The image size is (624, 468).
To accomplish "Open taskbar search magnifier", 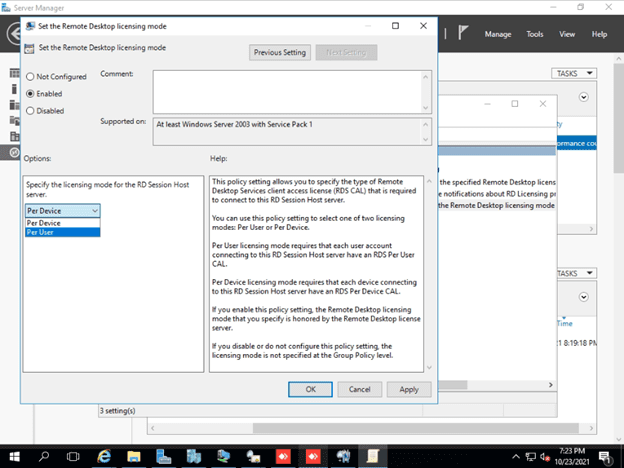I will (44, 456).
